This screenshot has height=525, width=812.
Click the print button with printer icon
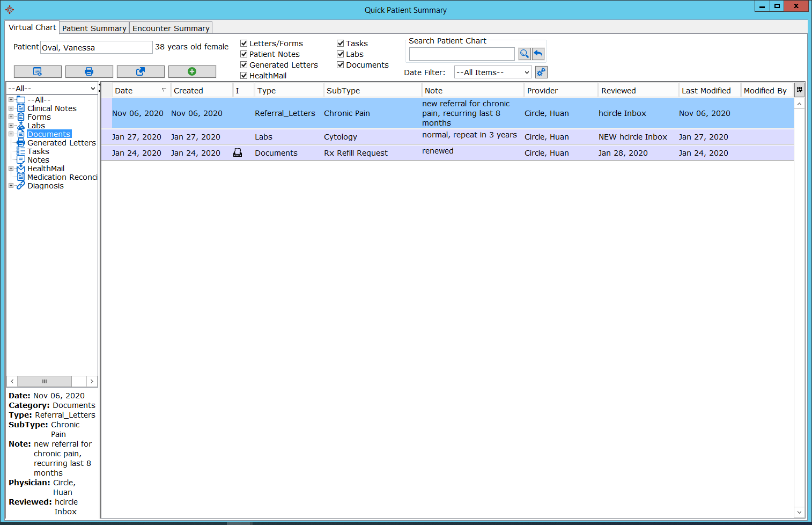pyautogui.click(x=89, y=71)
